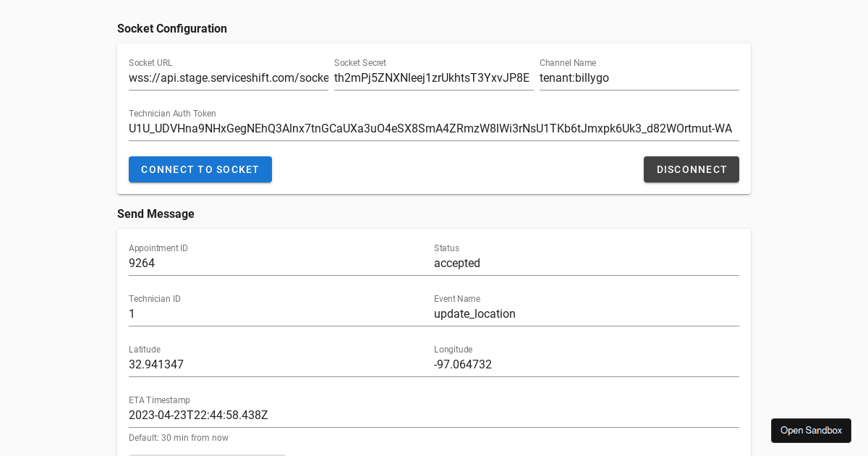Select the Socket Secret text field
Screen dimensions: 868x456
point(433,78)
